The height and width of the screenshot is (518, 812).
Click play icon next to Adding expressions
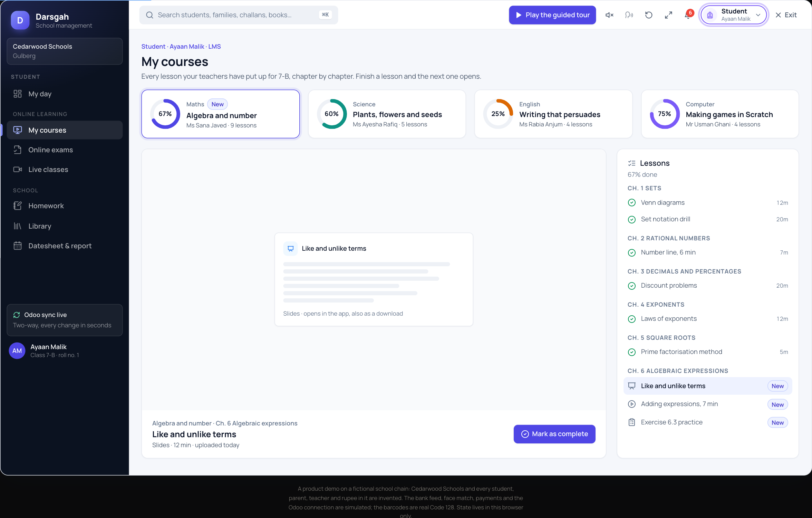click(x=632, y=404)
